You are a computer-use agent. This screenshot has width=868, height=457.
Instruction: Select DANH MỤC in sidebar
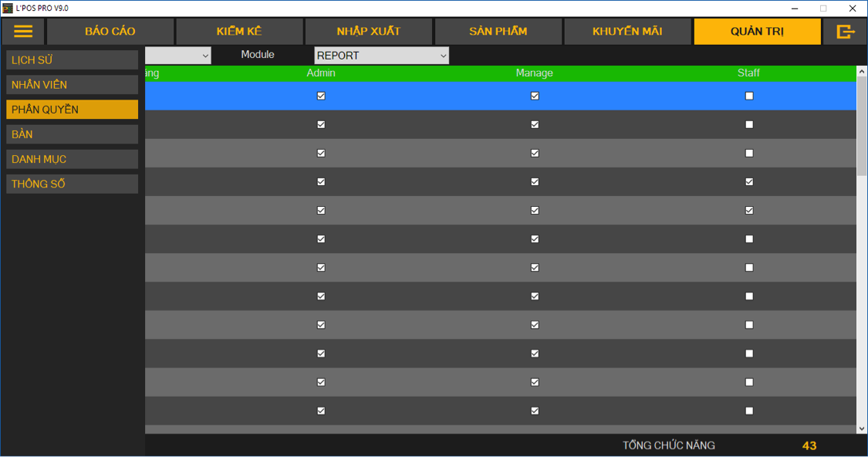tap(72, 159)
